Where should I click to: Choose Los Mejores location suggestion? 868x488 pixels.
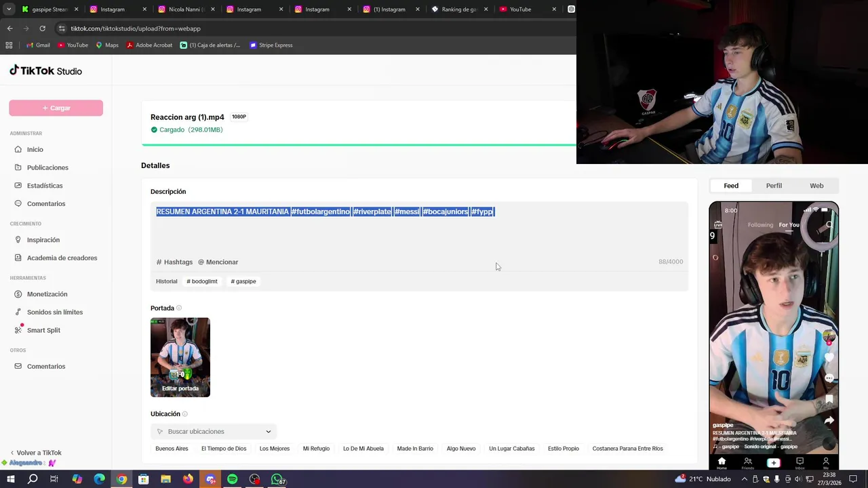275,449
